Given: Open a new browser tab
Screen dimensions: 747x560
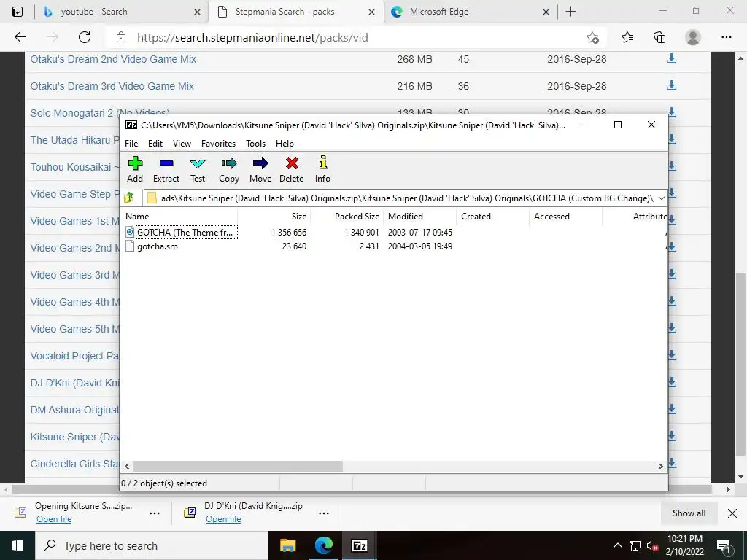Looking at the screenshot, I should (x=570, y=12).
